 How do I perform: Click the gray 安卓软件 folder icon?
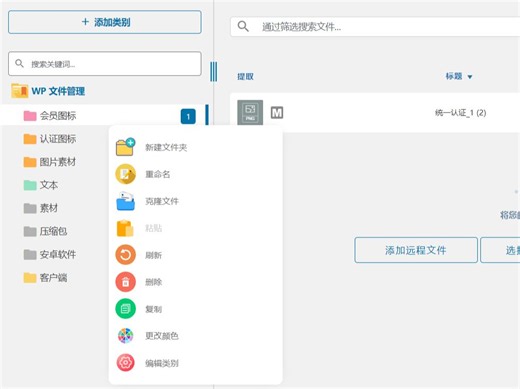(30, 255)
